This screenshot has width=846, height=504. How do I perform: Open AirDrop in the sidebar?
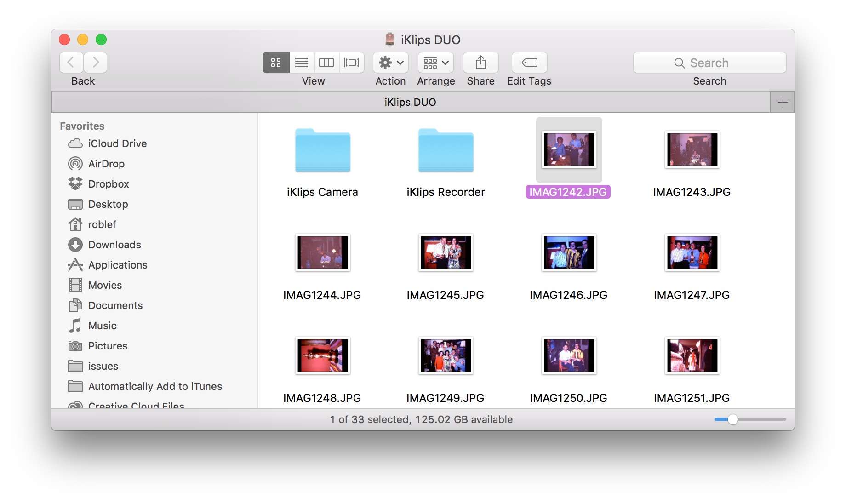pos(106,164)
